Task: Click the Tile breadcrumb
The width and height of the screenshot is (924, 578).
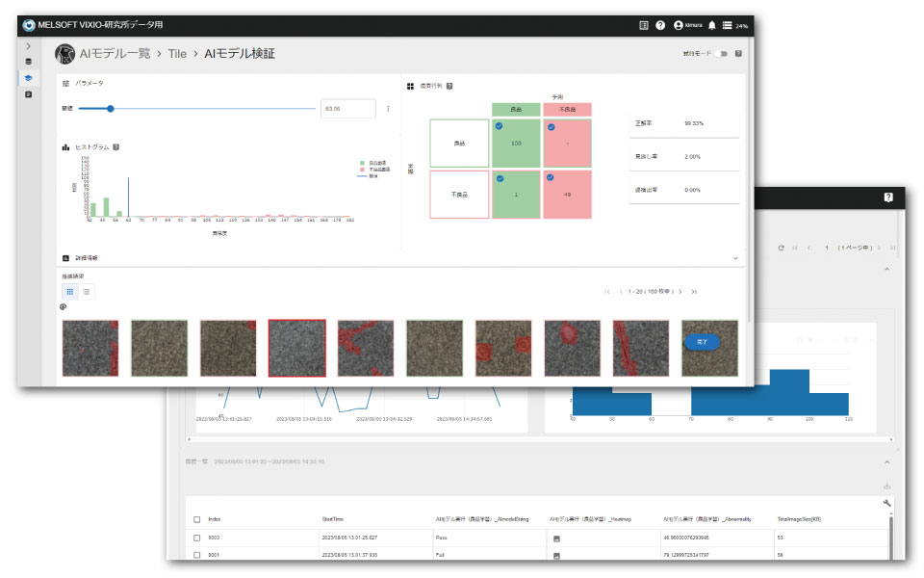Action: (178, 54)
